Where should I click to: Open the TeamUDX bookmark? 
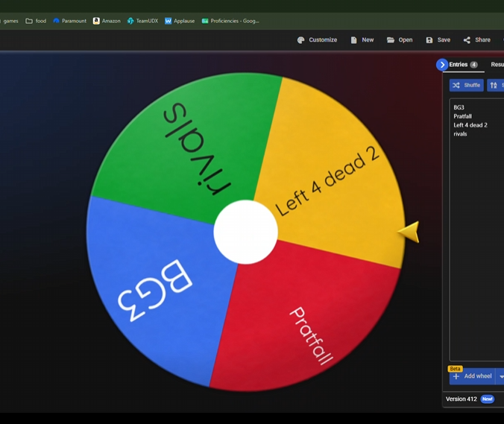tap(142, 21)
